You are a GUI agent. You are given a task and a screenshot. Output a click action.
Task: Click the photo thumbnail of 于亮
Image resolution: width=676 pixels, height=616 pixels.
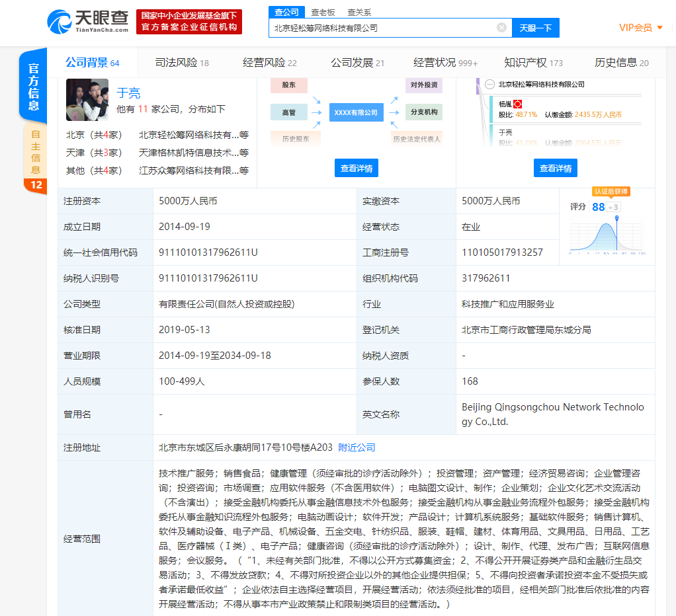[87, 100]
